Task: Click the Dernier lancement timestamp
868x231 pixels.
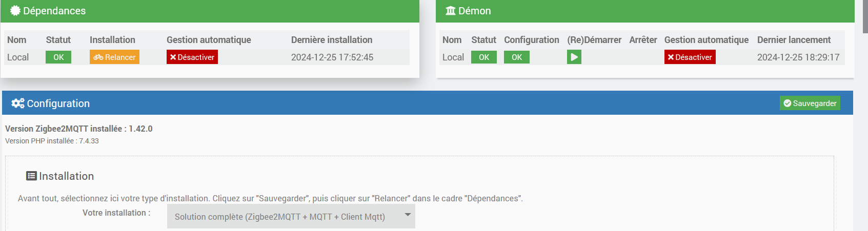Action: click(x=798, y=57)
